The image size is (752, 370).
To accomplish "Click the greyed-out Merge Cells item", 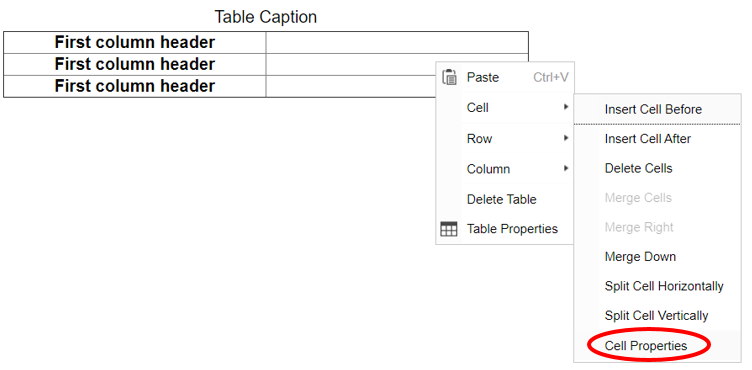I will tap(638, 198).
